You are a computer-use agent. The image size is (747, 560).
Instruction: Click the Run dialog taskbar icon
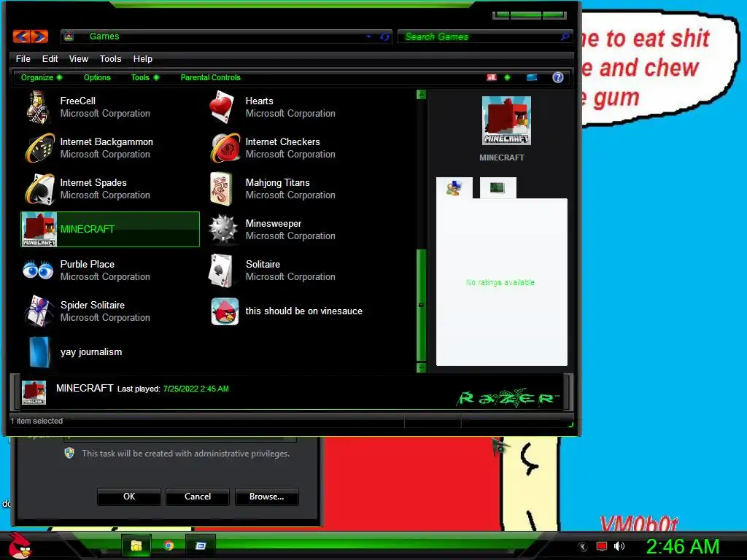coord(201,545)
